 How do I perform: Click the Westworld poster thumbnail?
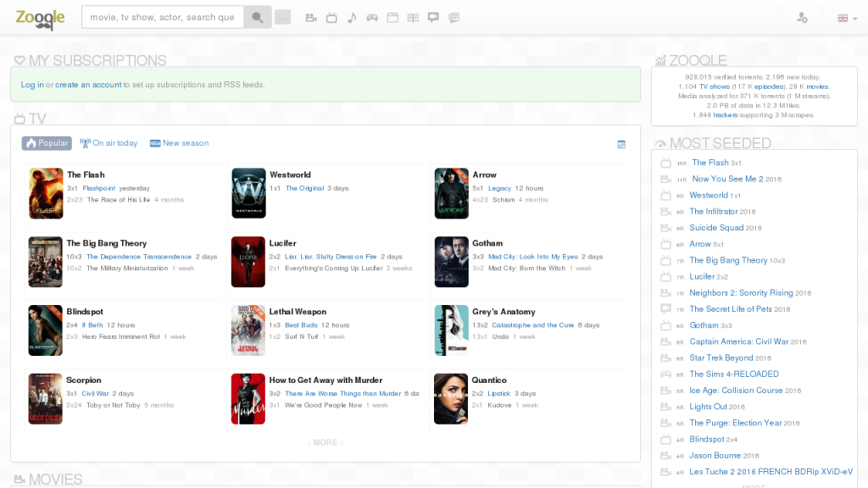click(248, 192)
